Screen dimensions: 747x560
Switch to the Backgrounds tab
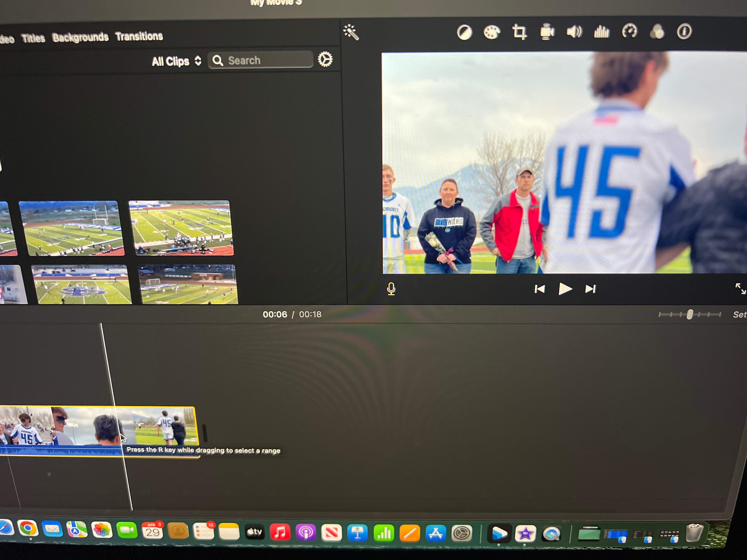80,37
